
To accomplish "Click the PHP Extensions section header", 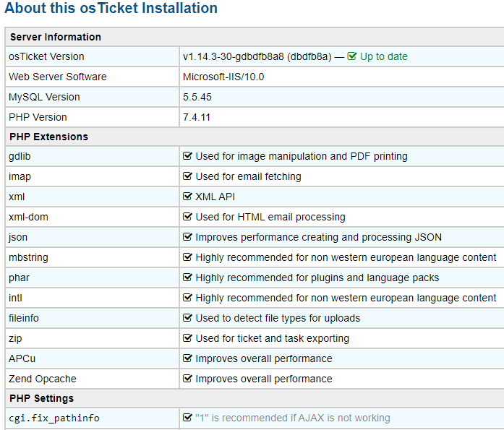I will point(48,137).
